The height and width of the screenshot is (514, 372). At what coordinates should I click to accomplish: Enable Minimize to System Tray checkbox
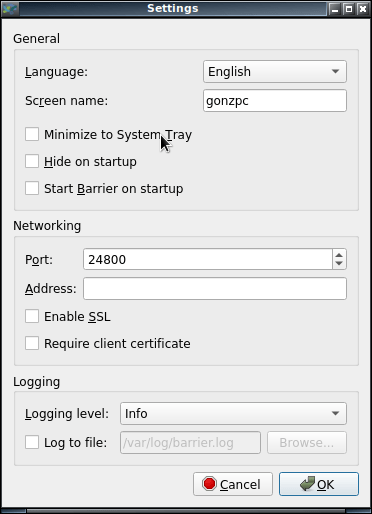click(x=32, y=134)
